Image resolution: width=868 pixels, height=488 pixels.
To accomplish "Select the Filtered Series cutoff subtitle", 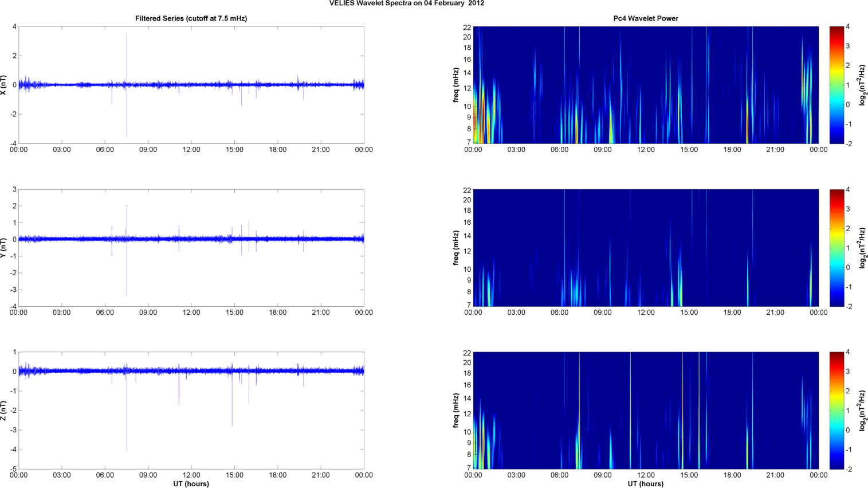I will coord(191,18).
